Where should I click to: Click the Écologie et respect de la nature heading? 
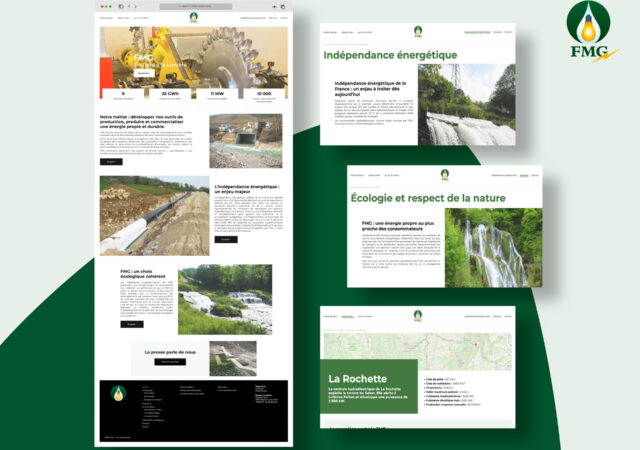[428, 198]
